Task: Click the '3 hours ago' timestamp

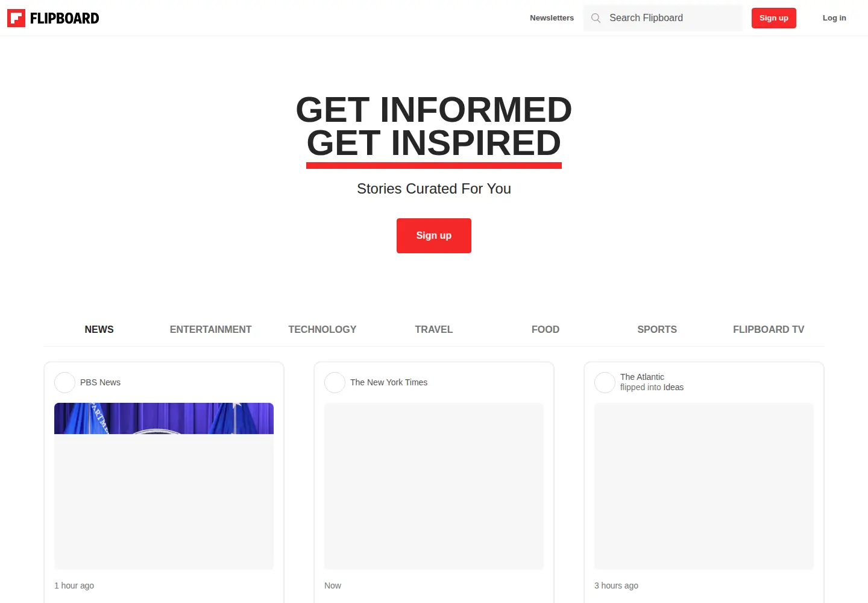Action: point(616,586)
